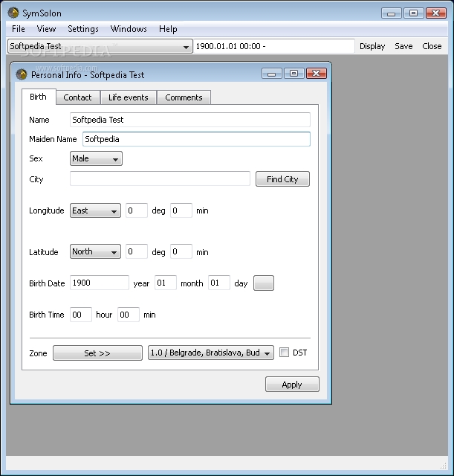This screenshot has height=476, width=454.
Task: Close the Personal Info dialog
Action: pos(316,74)
